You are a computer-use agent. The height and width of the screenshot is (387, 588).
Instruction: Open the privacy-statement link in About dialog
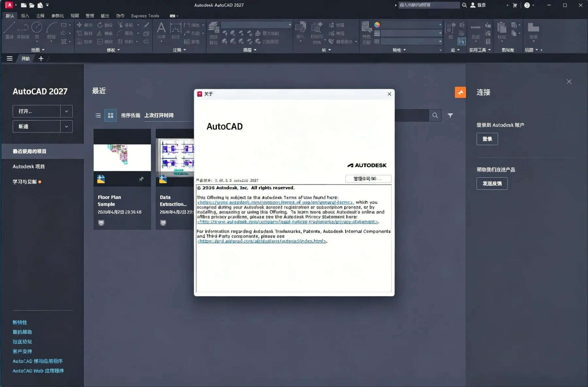287,222
